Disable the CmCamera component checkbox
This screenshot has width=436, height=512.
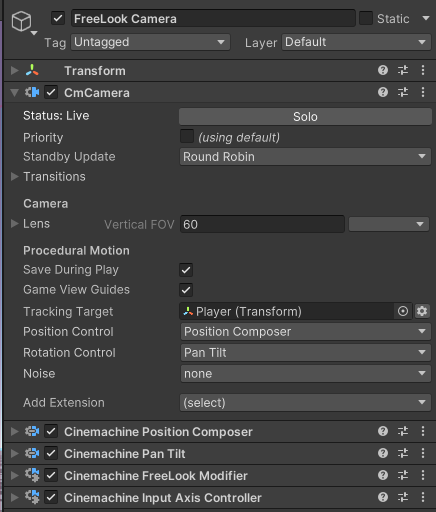pyautogui.click(x=51, y=92)
